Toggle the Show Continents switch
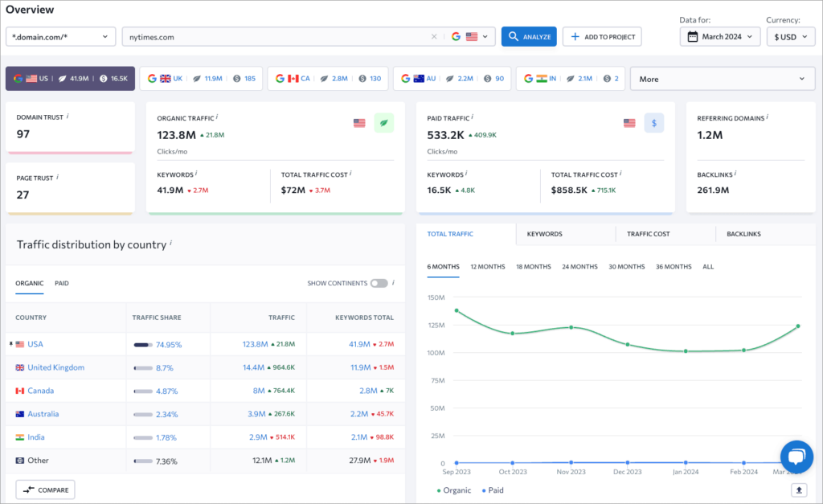 (379, 283)
